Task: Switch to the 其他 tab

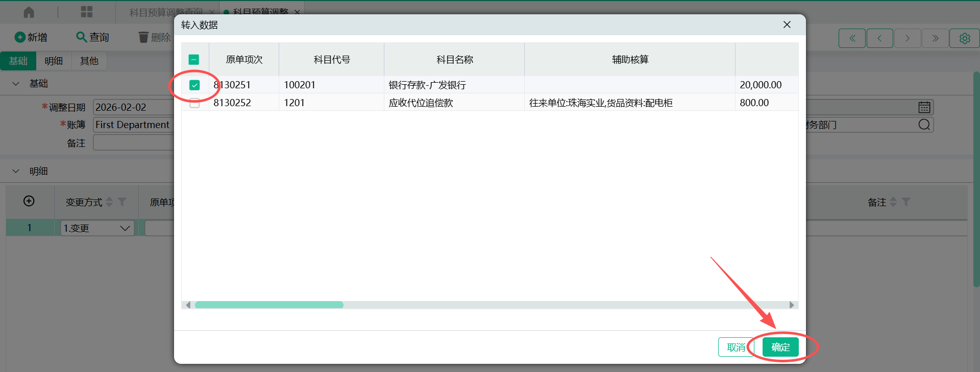Action: pyautogui.click(x=89, y=61)
